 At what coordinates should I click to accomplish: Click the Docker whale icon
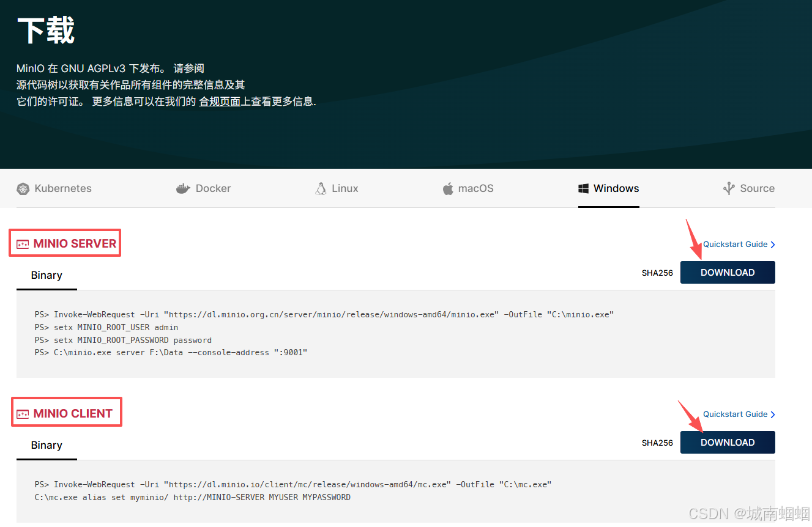(x=183, y=189)
